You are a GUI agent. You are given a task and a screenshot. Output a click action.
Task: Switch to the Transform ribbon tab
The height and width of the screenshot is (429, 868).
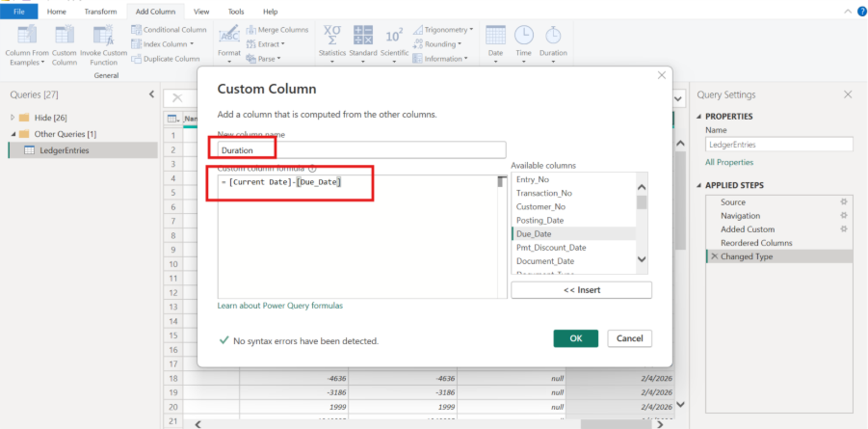click(x=100, y=11)
